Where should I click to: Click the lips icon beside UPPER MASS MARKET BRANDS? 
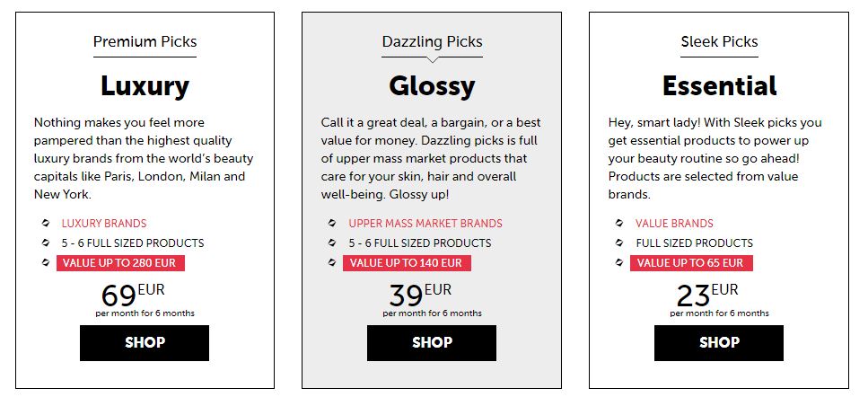[x=332, y=224]
